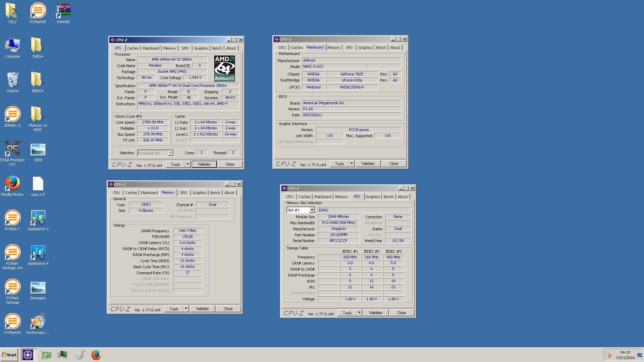Click the volume tray icon
Viewport: 644px width, 362px height.
[x=609, y=355]
